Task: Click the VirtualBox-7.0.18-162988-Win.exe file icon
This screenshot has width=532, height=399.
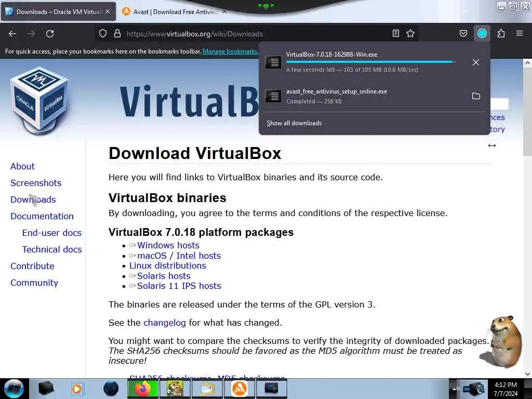Action: click(x=273, y=62)
